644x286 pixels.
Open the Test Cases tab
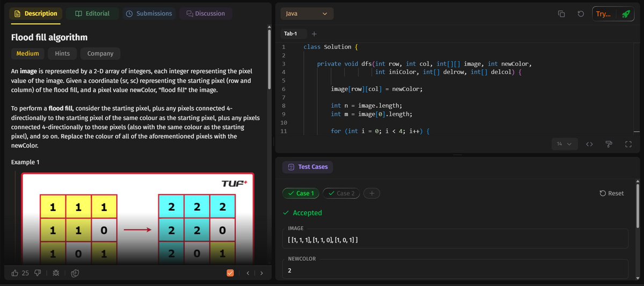(308, 167)
